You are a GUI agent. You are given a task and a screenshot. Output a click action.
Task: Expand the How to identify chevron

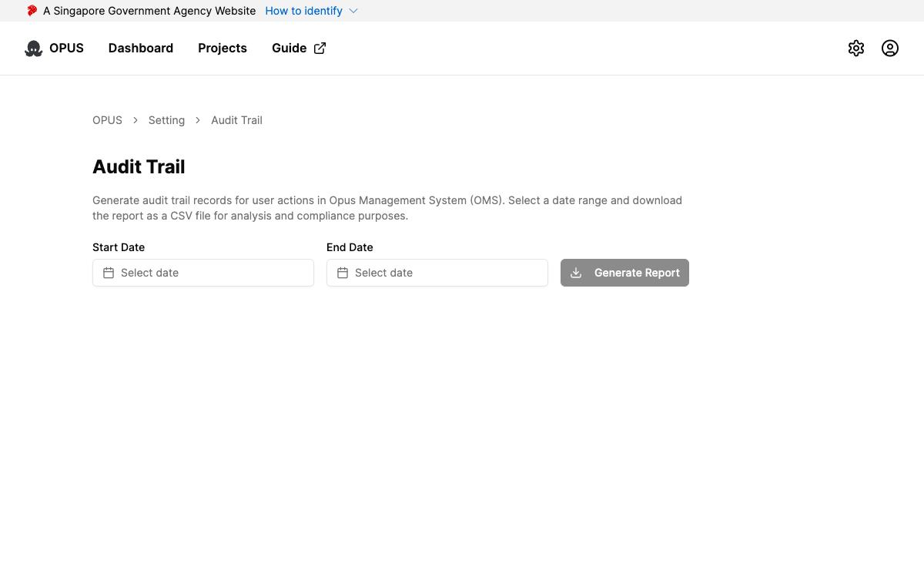[353, 11]
